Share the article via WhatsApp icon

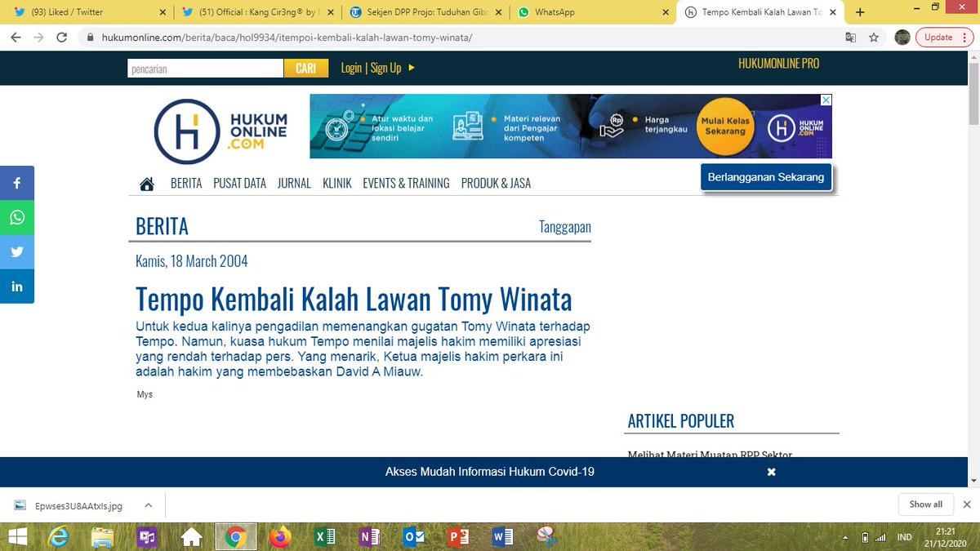click(x=17, y=218)
